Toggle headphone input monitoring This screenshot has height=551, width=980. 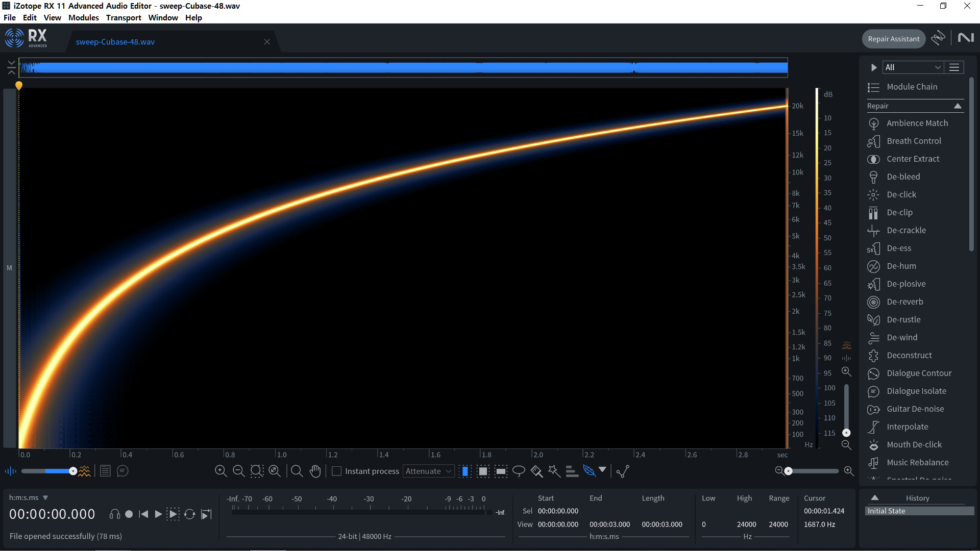pyautogui.click(x=114, y=514)
